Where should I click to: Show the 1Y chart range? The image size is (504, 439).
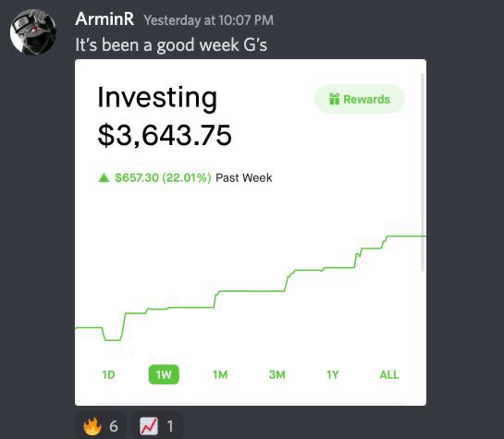pos(333,374)
